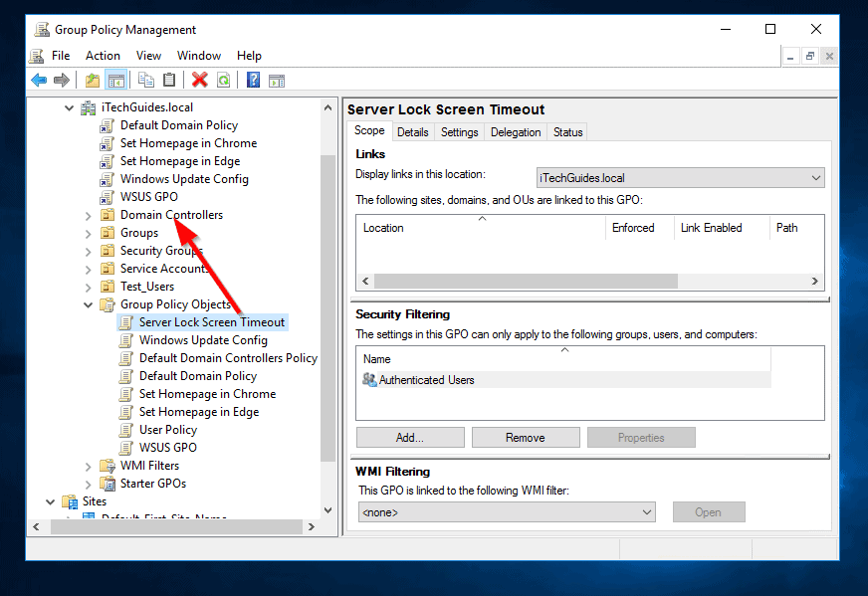
Task: Click the Set Homepage in Edge linked GPO icon
Action: (x=107, y=161)
